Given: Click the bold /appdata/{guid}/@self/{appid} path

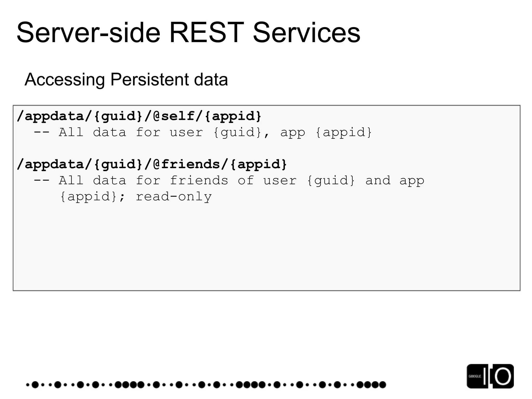Looking at the screenshot, I should [139, 116].
